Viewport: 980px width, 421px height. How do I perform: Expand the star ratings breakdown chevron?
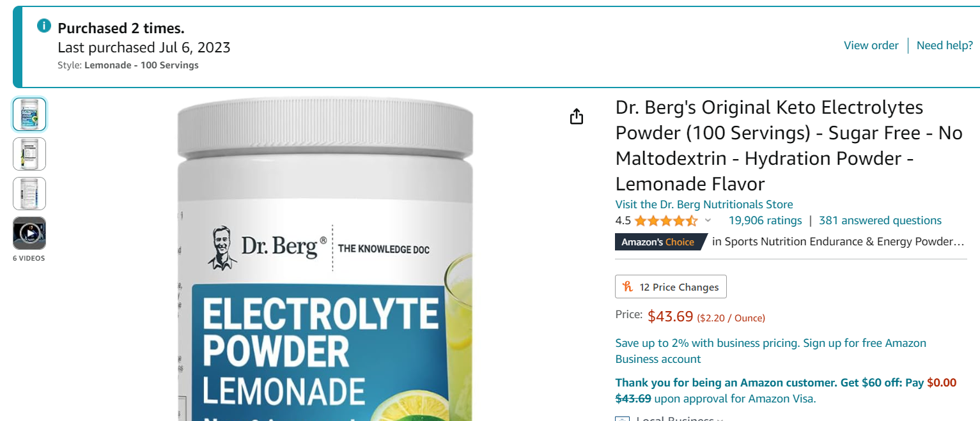[708, 220]
